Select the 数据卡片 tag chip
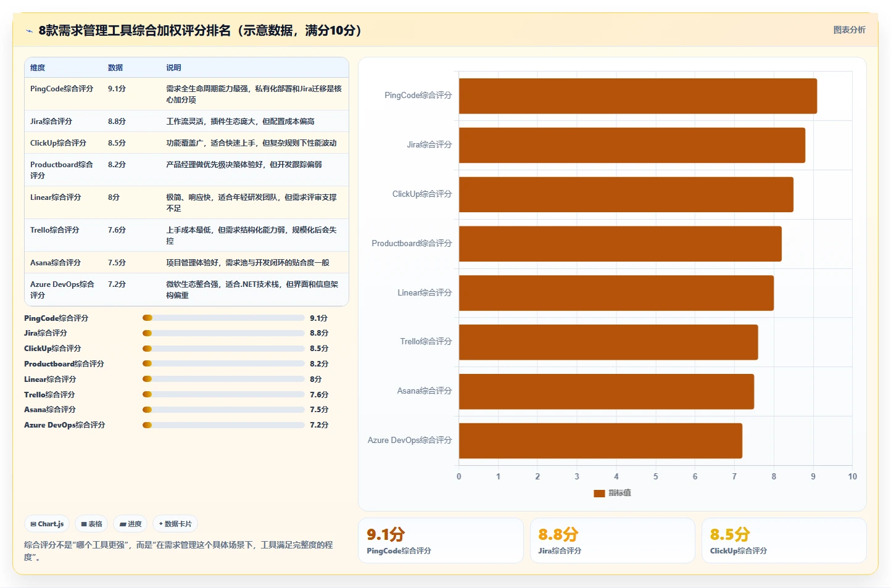 point(175,524)
